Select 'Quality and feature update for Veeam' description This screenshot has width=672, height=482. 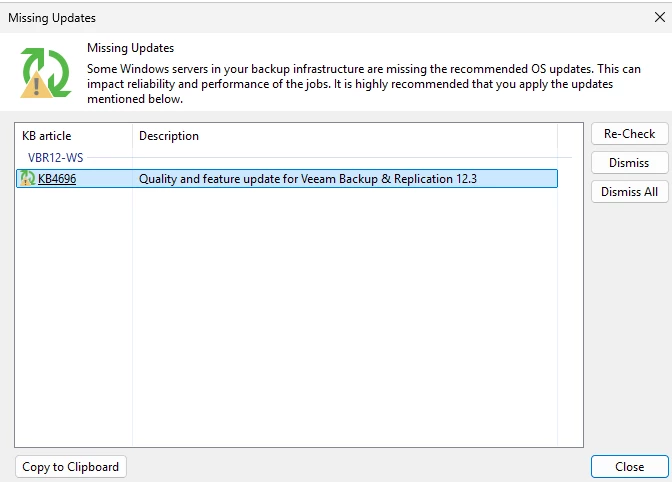coord(308,179)
